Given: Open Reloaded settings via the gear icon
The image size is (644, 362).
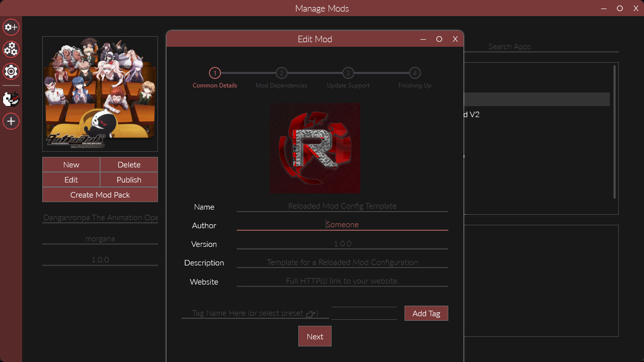Looking at the screenshot, I should point(11,71).
